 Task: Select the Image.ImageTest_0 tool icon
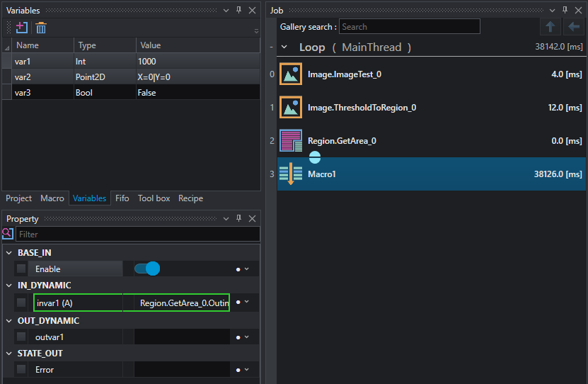[291, 74]
